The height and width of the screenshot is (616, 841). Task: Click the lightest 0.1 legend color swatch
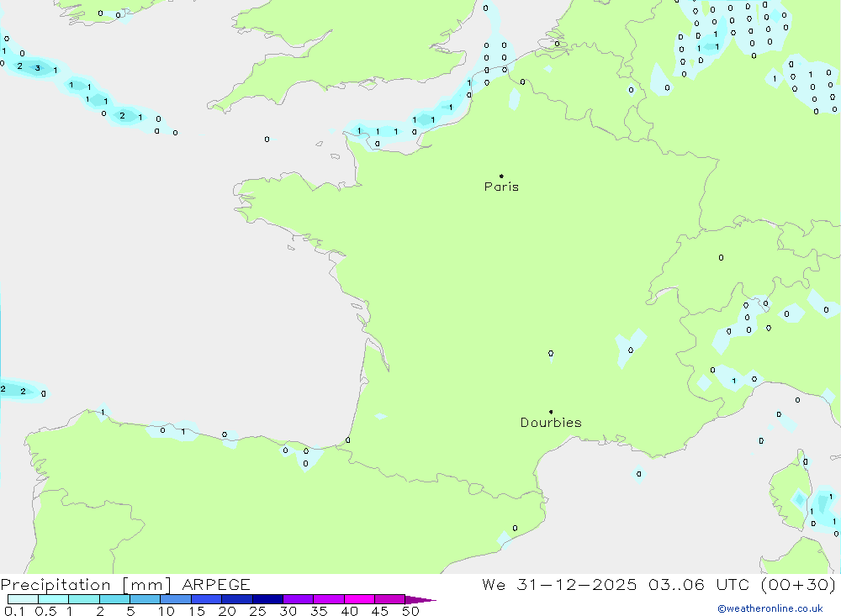tap(23, 599)
